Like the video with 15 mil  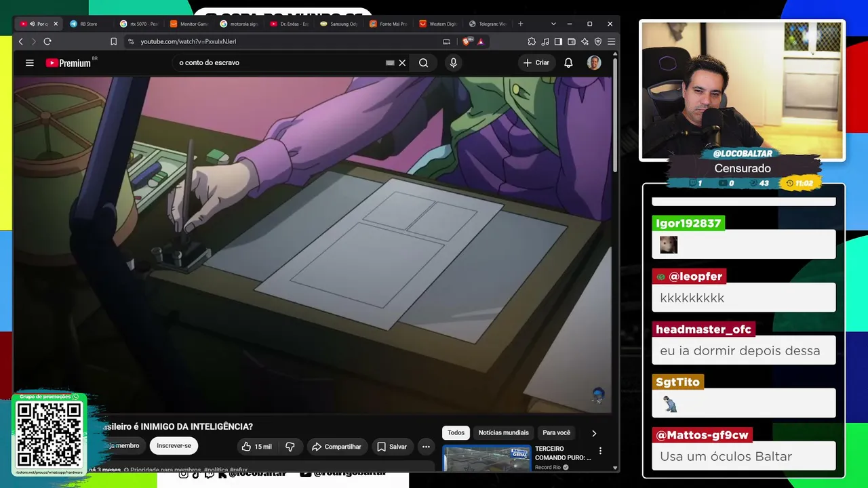[x=256, y=447]
